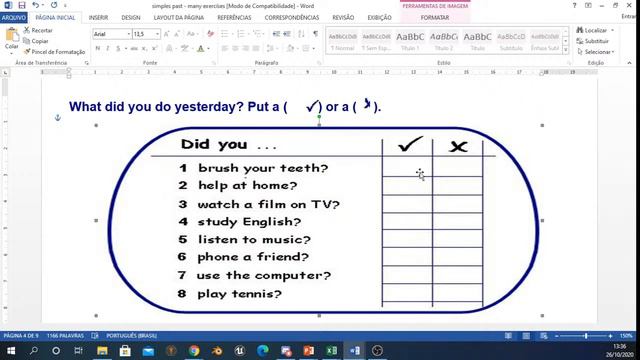Click Google Chrome in the taskbar

click(194, 351)
